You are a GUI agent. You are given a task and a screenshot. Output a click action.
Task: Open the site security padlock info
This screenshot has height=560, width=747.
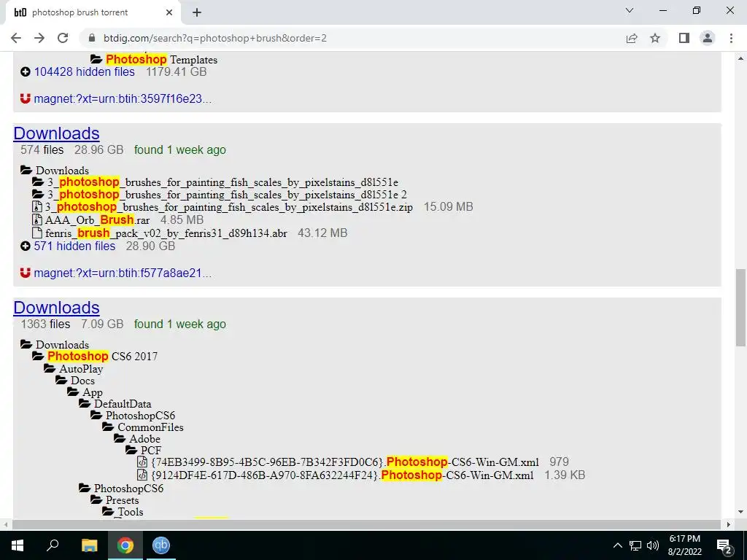93,38
